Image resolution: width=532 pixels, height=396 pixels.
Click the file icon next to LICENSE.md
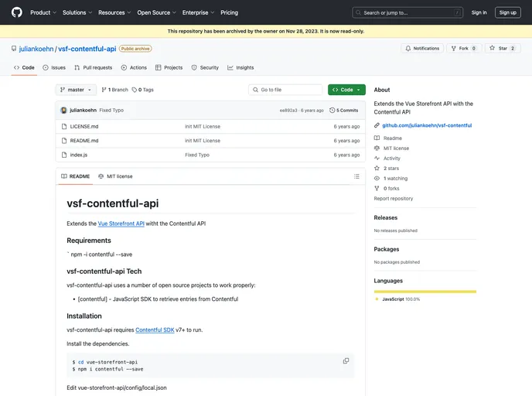coord(64,127)
